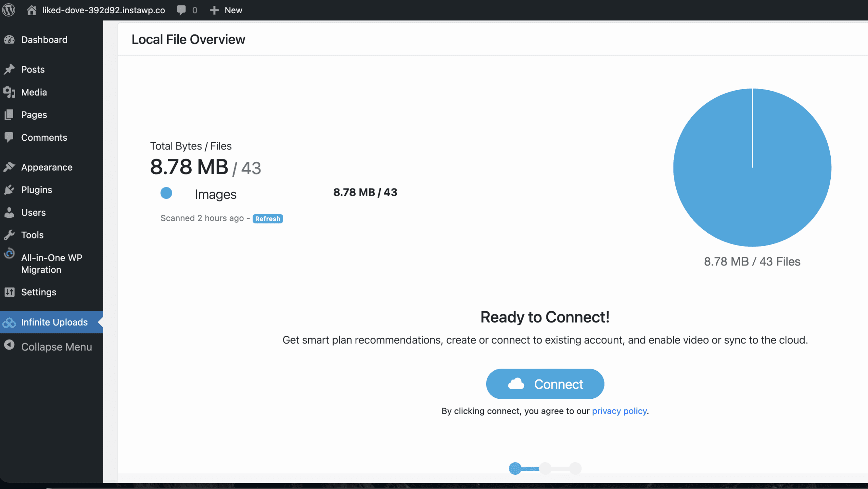The image size is (868, 489).
Task: Click the Media library icon
Action: tap(9, 92)
